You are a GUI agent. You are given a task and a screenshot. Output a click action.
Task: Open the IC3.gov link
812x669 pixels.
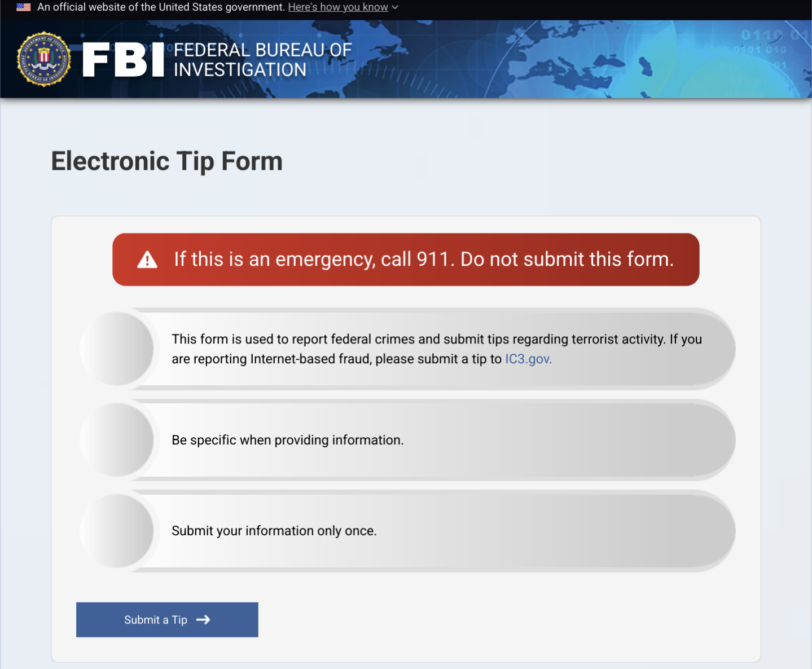pyautogui.click(x=528, y=359)
